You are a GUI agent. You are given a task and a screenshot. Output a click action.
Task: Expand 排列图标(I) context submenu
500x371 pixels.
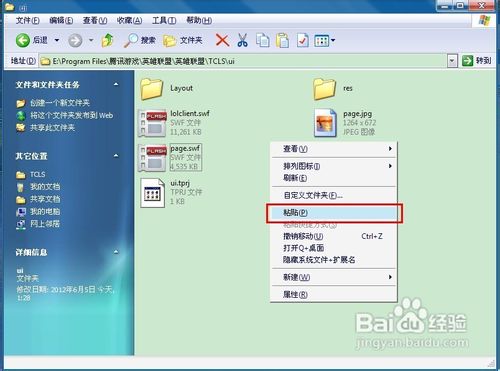click(333, 166)
